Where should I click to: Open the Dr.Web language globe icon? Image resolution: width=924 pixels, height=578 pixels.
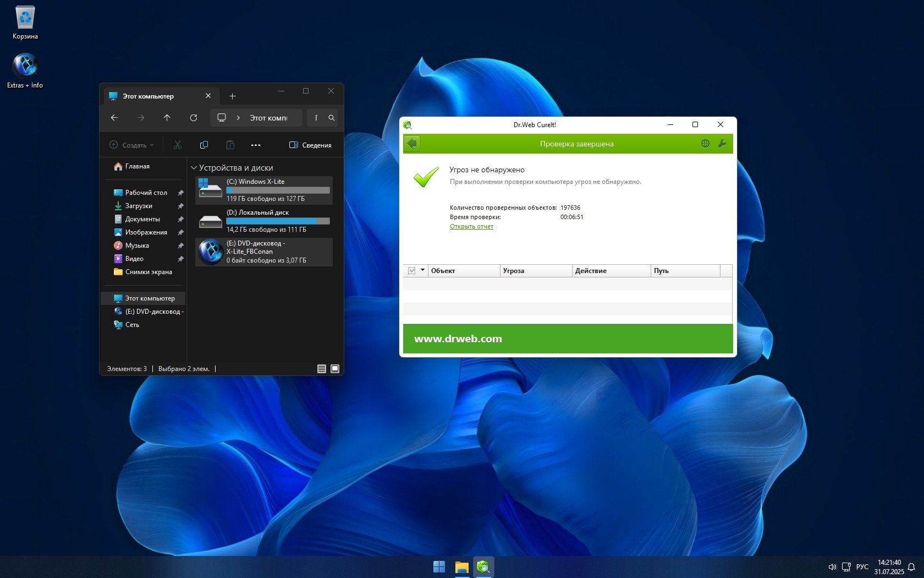click(705, 144)
